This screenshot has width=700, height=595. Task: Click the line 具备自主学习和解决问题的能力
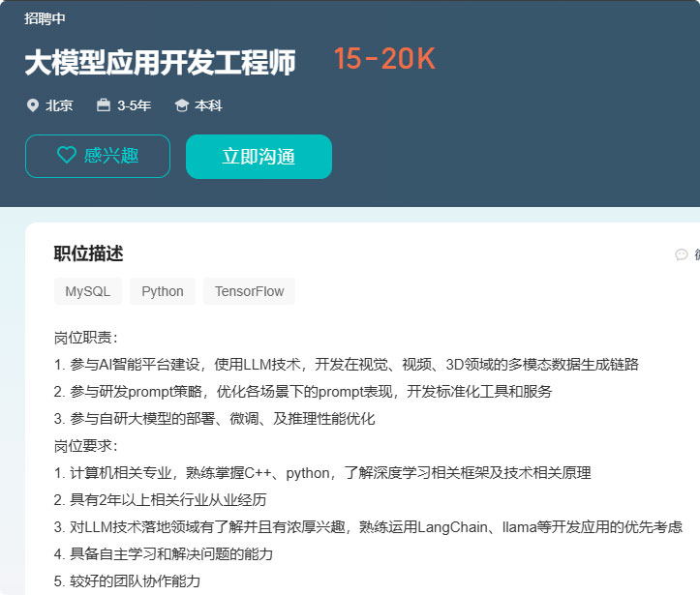(164, 554)
